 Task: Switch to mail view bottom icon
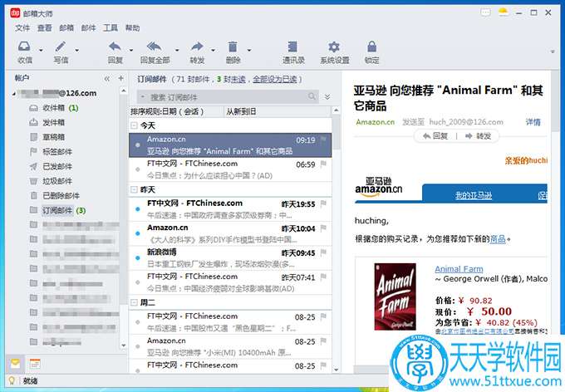point(15,364)
